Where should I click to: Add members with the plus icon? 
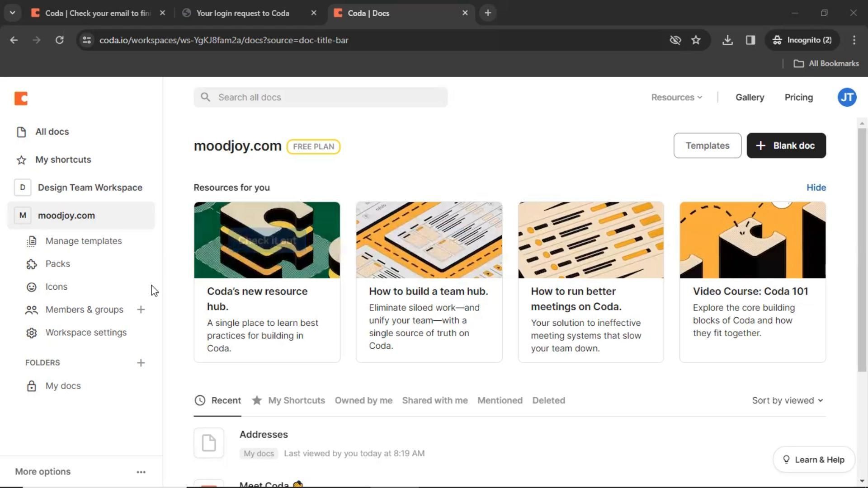coord(141,310)
